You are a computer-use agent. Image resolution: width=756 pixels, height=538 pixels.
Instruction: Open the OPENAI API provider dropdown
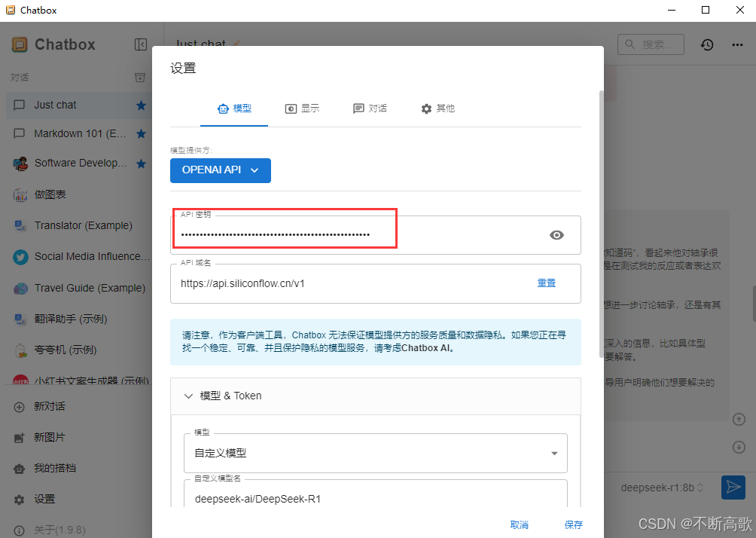pos(221,170)
